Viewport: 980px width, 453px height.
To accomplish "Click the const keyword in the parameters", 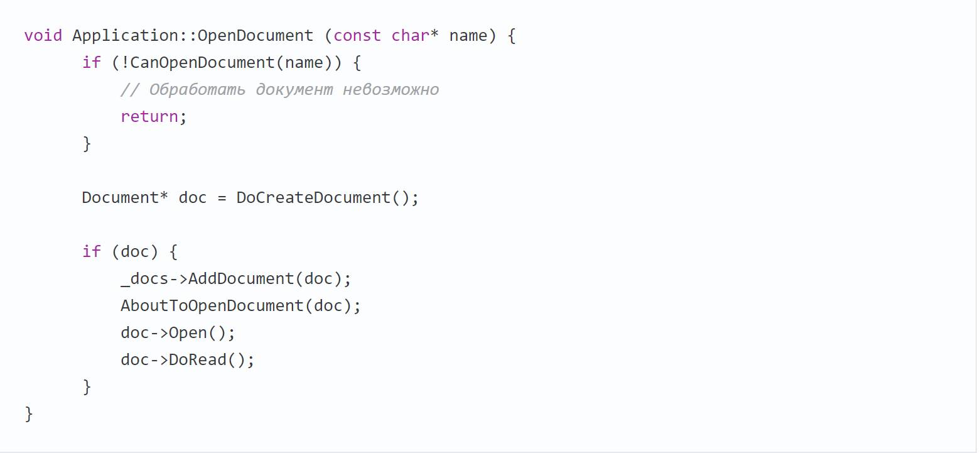I will pos(357,36).
